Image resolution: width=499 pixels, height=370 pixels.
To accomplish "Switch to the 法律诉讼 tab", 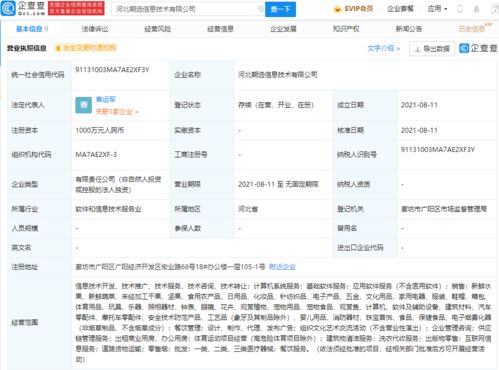I will pyautogui.click(x=95, y=29).
